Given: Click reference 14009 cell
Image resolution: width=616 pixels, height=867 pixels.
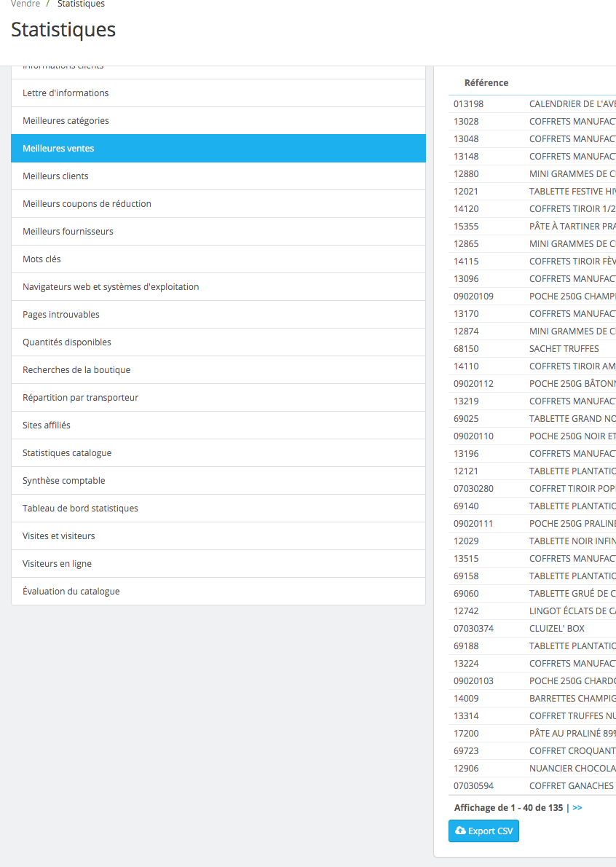Looking at the screenshot, I should point(466,699).
